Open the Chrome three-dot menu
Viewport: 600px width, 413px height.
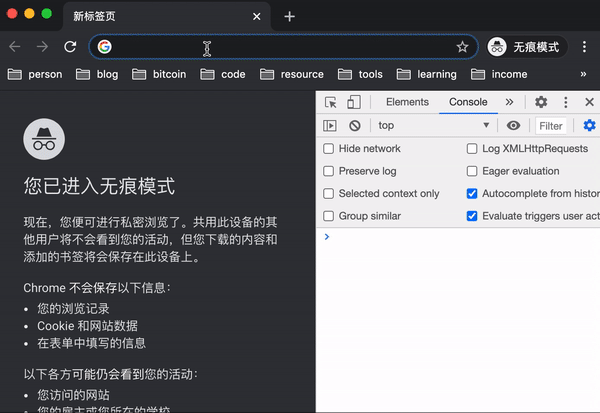[584, 47]
